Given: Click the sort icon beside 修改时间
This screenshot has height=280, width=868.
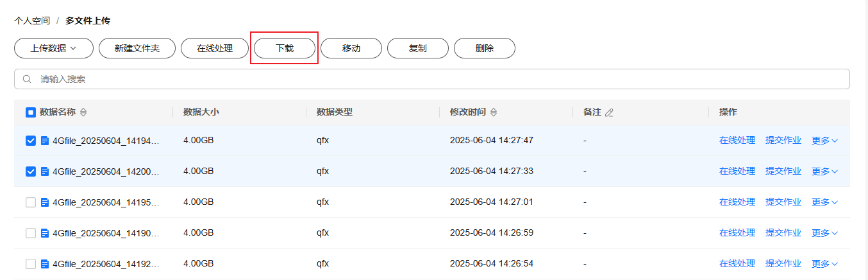Looking at the screenshot, I should (494, 112).
